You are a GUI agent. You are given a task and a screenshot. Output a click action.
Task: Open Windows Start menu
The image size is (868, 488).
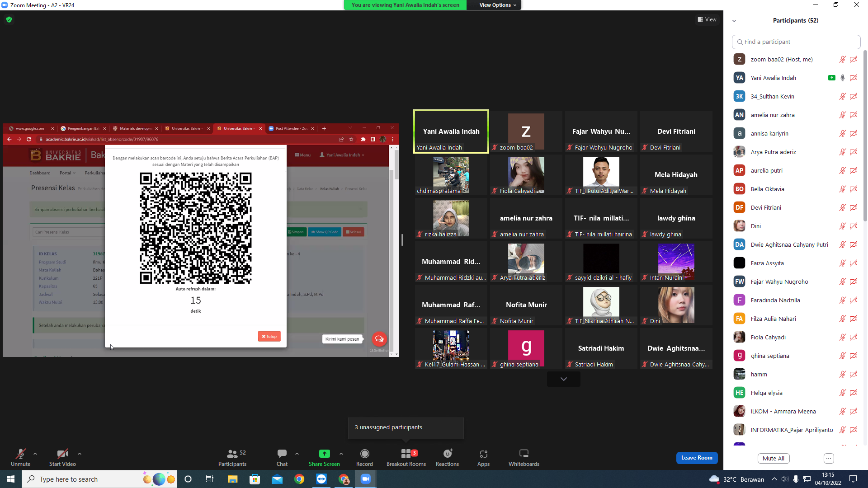(x=11, y=479)
